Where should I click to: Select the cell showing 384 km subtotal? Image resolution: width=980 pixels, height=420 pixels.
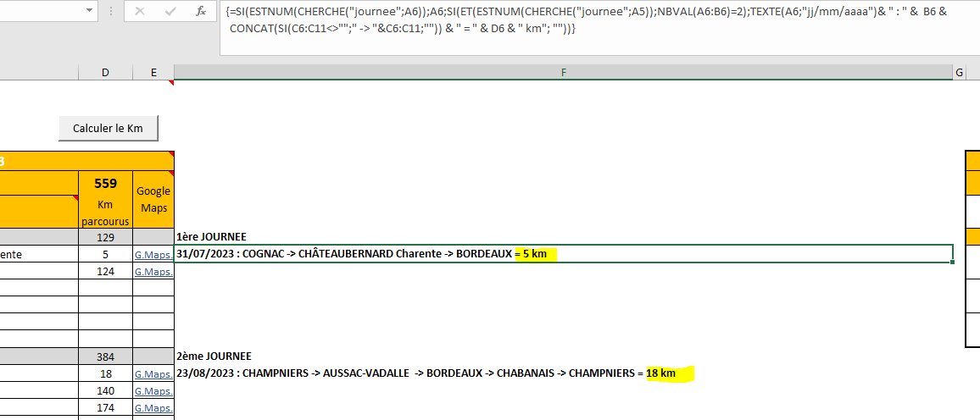(105, 356)
